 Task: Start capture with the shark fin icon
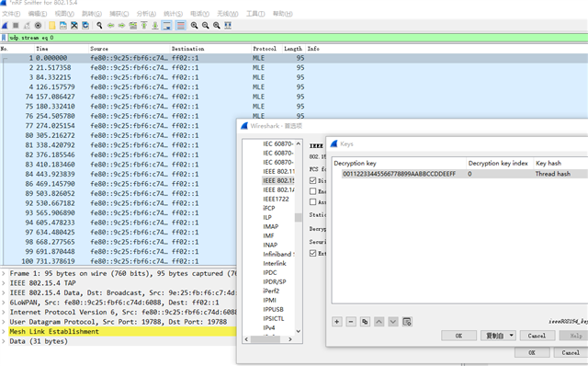5,26
